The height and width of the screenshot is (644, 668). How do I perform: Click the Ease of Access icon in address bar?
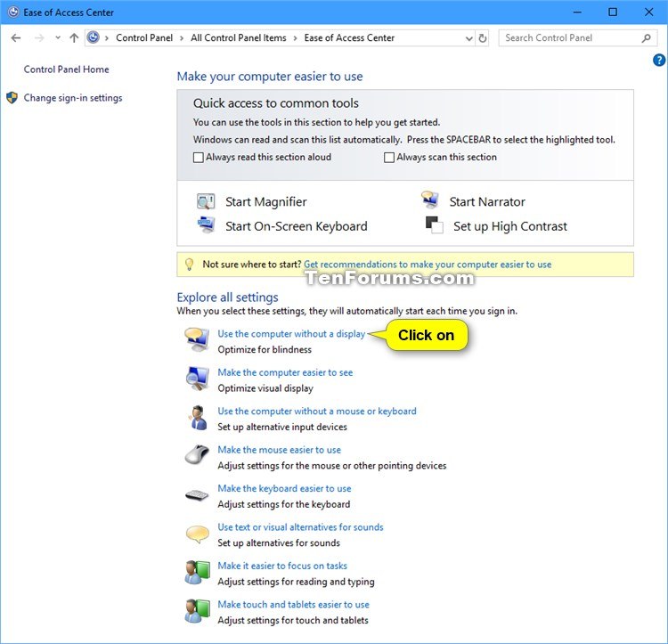(94, 37)
